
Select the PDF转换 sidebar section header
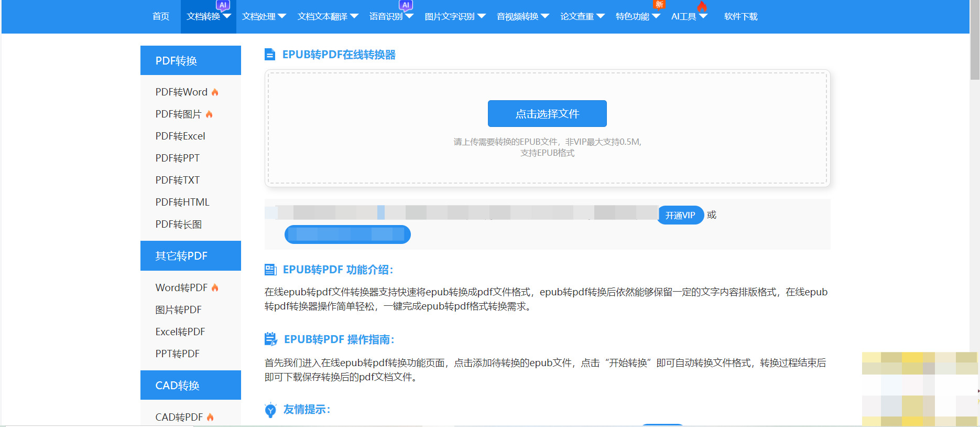pyautogui.click(x=191, y=60)
